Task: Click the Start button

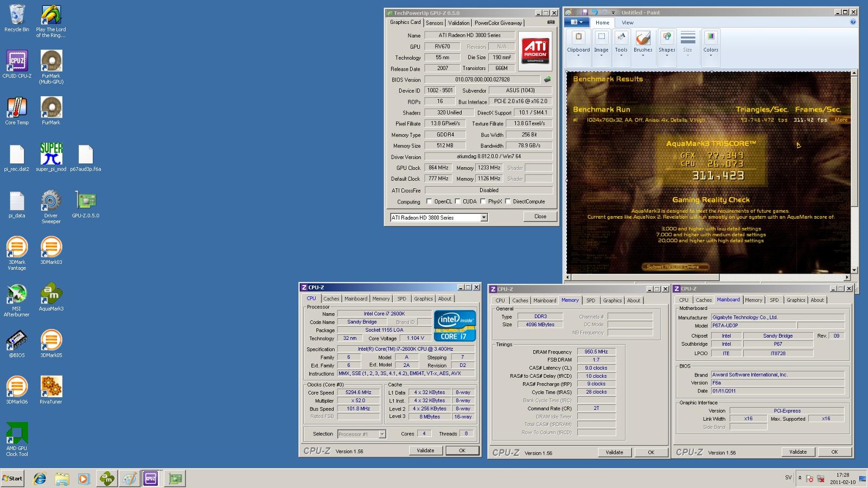Action: point(12,479)
